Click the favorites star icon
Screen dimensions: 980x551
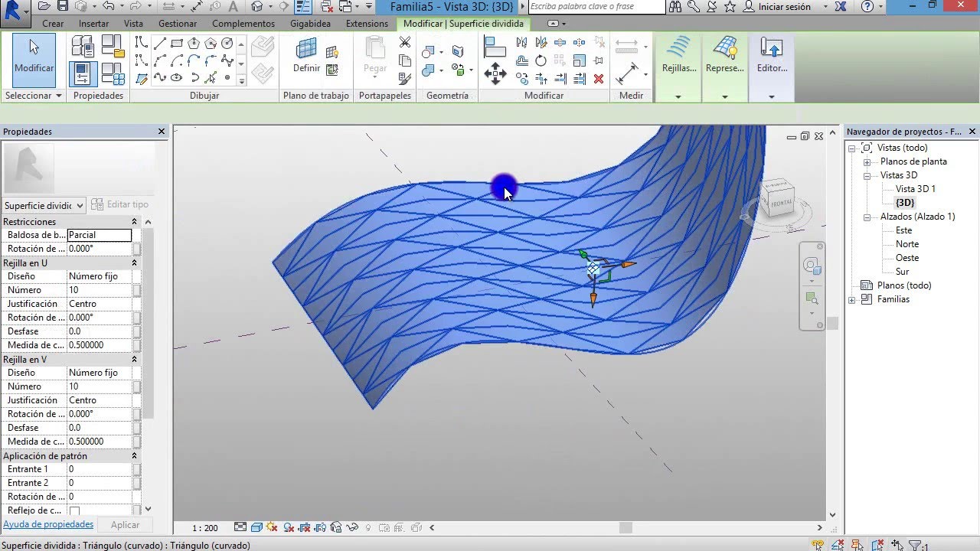tap(730, 6)
